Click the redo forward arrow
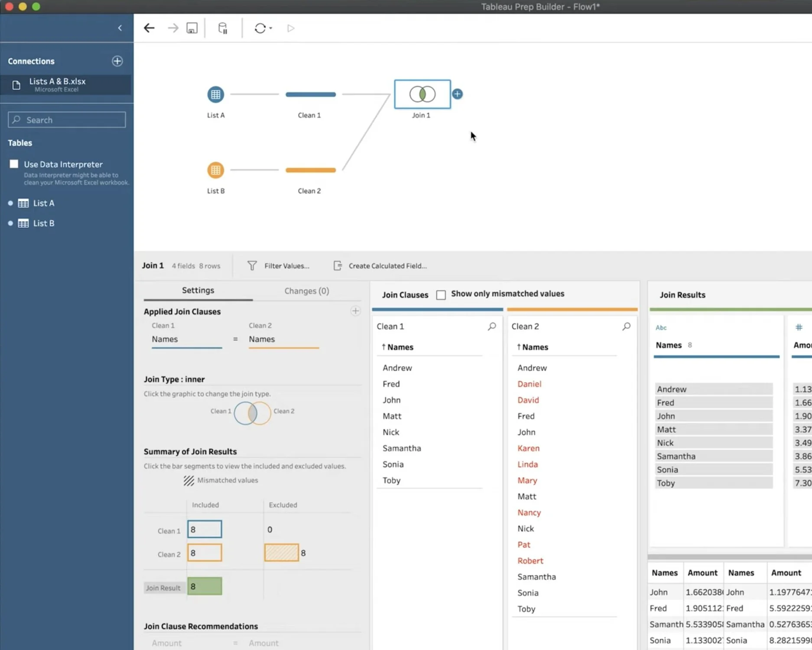This screenshot has width=812, height=650. pos(173,28)
